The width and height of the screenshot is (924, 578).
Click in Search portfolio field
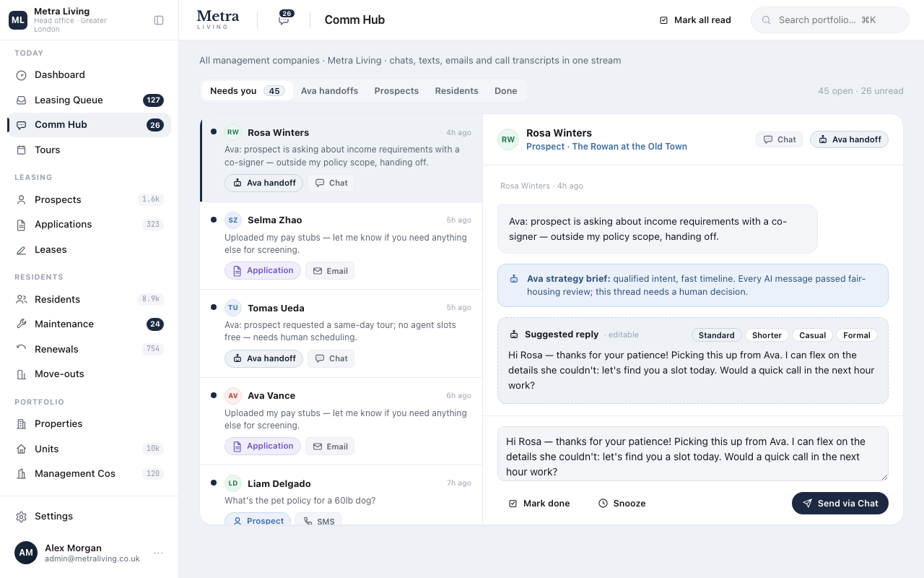pos(830,20)
